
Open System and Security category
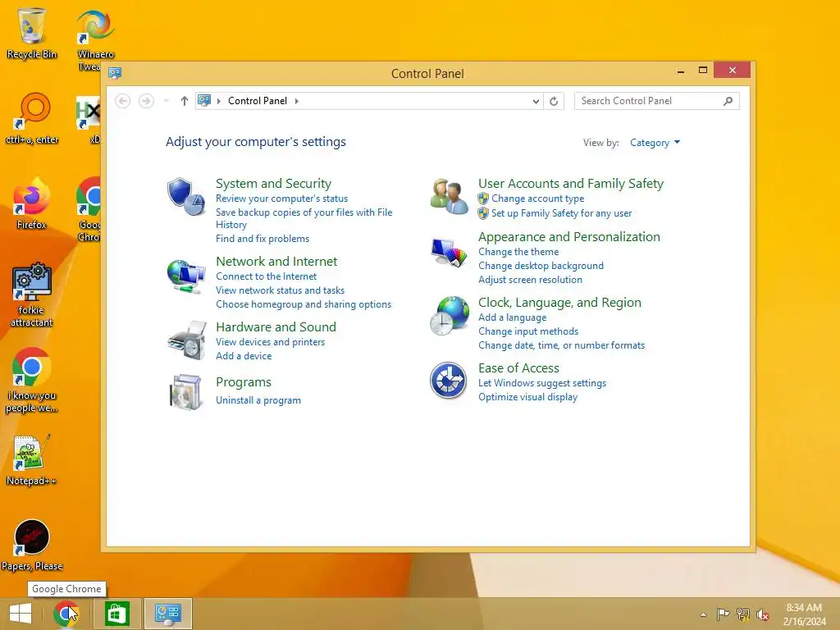[273, 183]
